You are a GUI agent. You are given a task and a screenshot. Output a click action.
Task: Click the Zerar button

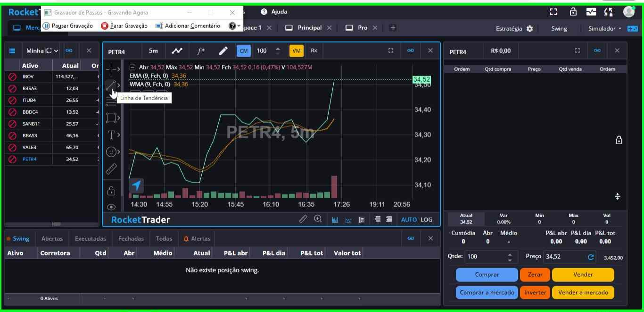coord(535,274)
